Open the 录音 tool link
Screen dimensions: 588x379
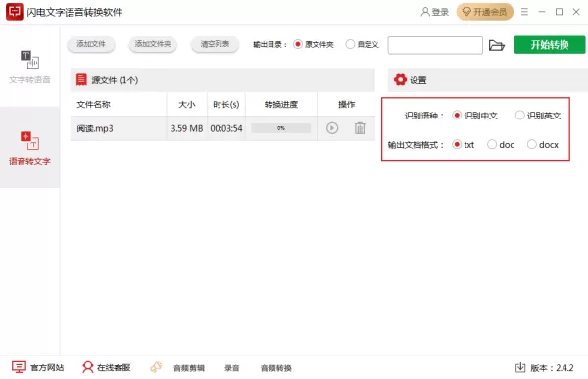click(231, 368)
